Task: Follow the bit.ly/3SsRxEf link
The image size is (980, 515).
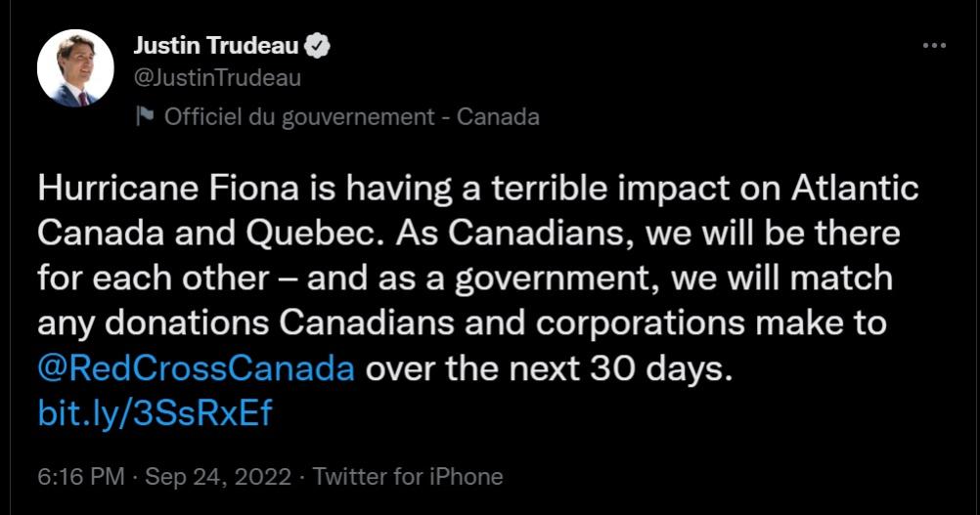Action: click(155, 413)
